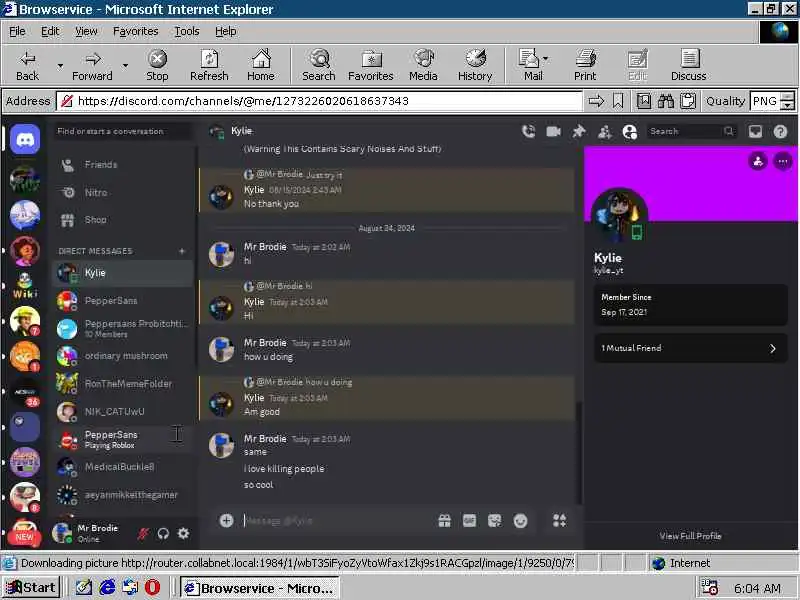Viewport: 800px width, 600px height.
Task: Start a video call icon
Action: coord(554,132)
